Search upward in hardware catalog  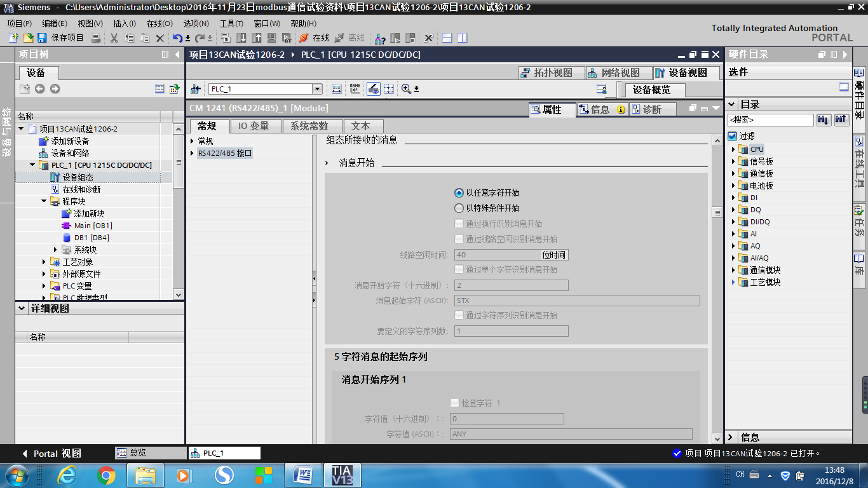click(841, 119)
